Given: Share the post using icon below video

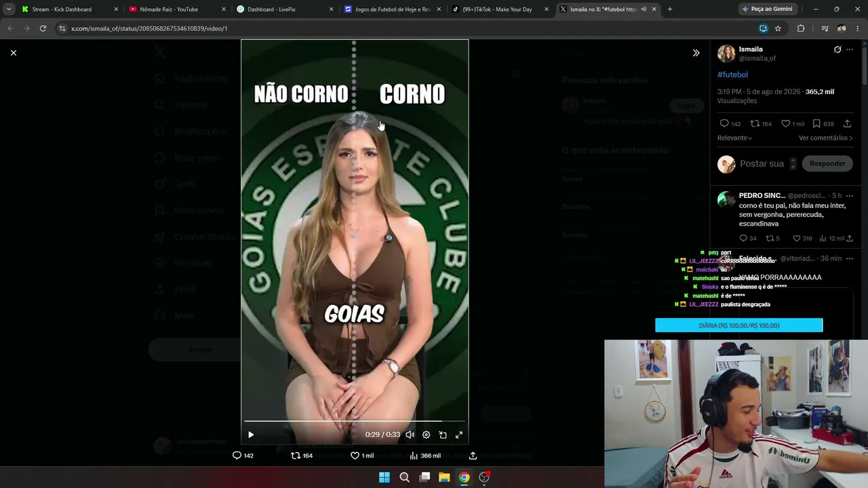Looking at the screenshot, I should point(473,455).
